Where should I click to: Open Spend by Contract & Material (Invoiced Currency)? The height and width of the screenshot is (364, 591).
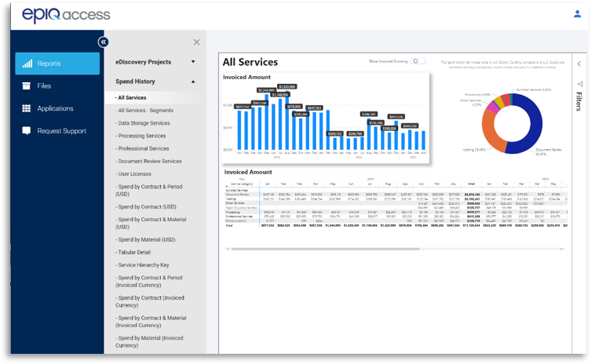coord(151,322)
